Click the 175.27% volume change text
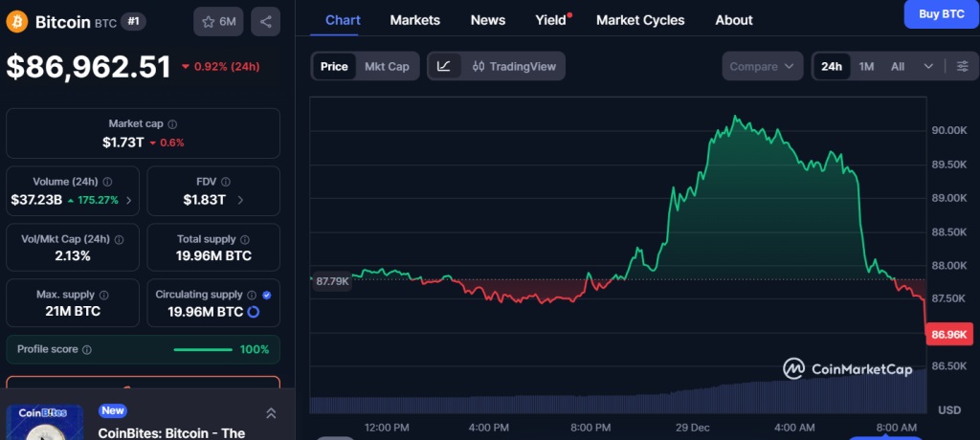This screenshot has height=440, width=980. (x=99, y=201)
